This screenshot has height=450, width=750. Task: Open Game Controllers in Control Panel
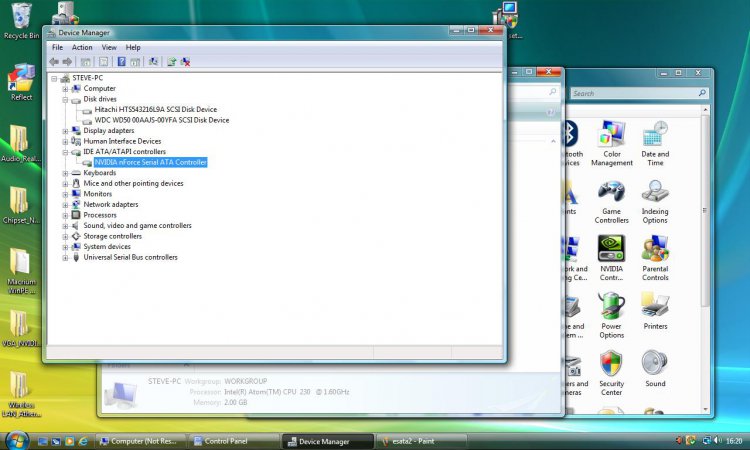click(612, 202)
